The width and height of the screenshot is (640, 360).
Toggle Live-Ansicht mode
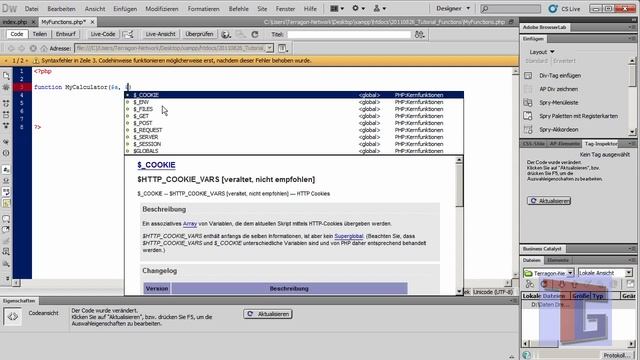click(160, 34)
